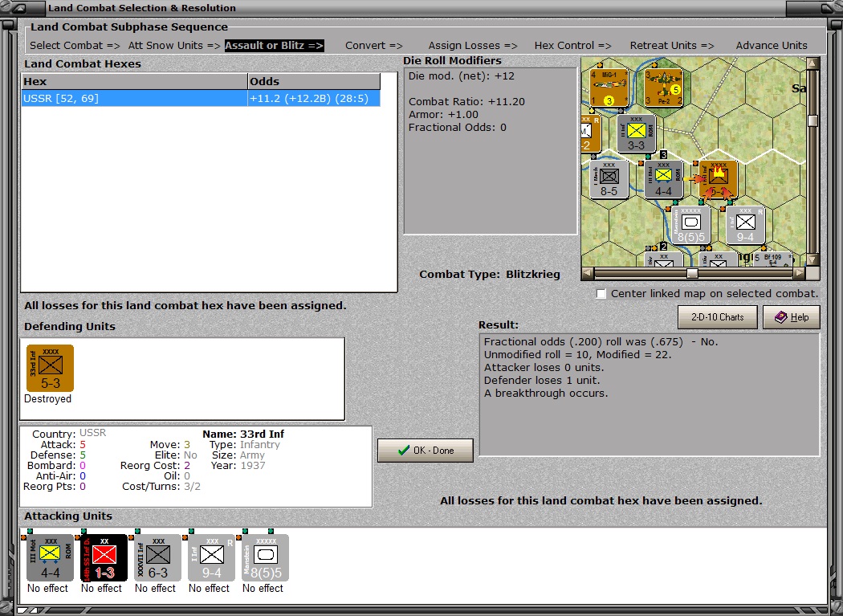The height and width of the screenshot is (616, 843).
Task: Click the Type: Infantry value
Action: point(259,445)
